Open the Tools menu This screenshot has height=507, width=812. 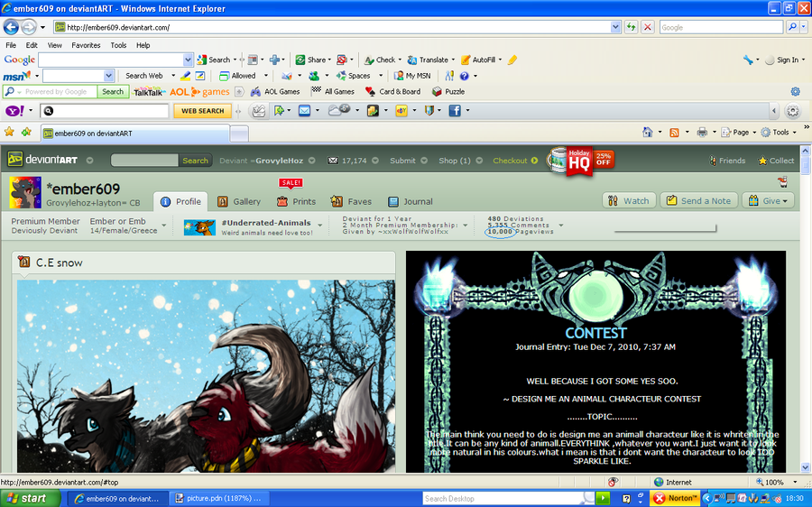[x=118, y=45]
